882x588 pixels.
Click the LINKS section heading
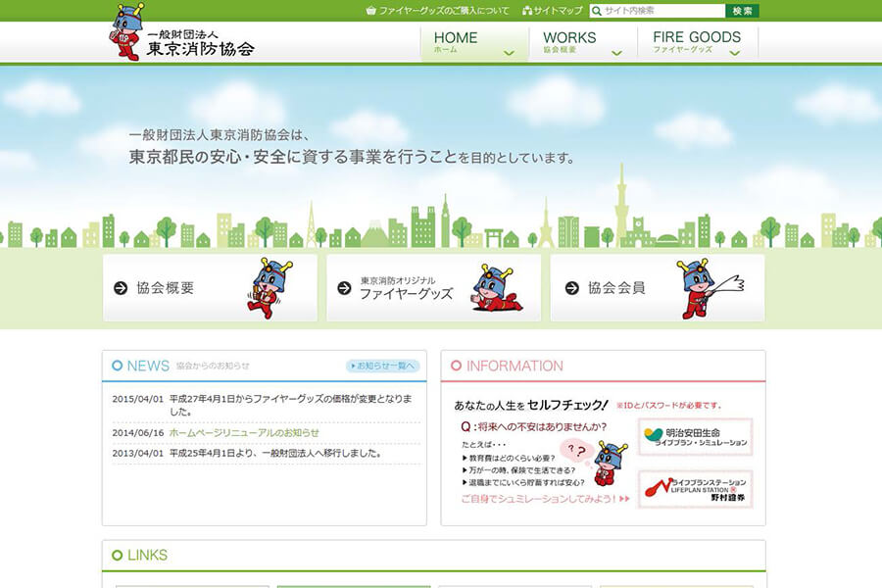tap(147, 556)
